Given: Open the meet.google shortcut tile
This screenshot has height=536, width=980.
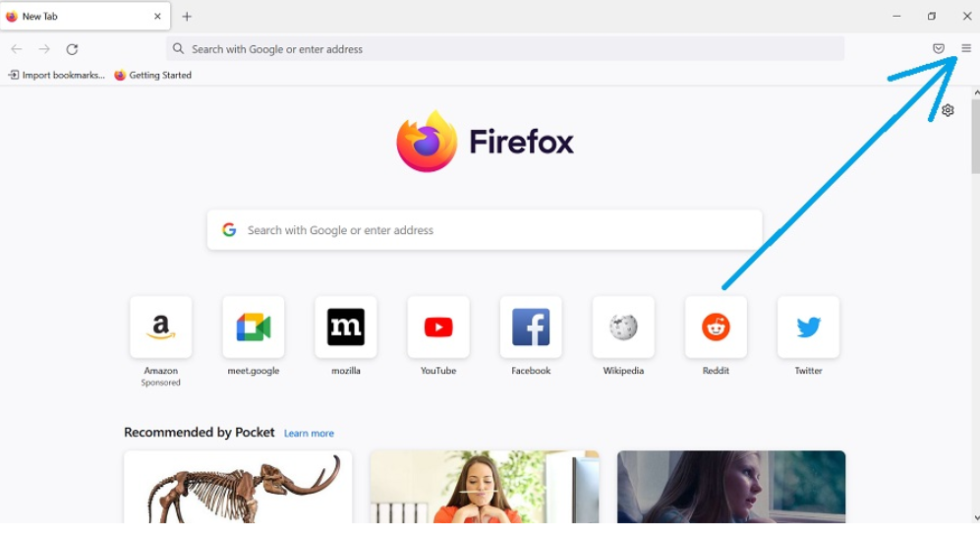Looking at the screenshot, I should coord(254,328).
